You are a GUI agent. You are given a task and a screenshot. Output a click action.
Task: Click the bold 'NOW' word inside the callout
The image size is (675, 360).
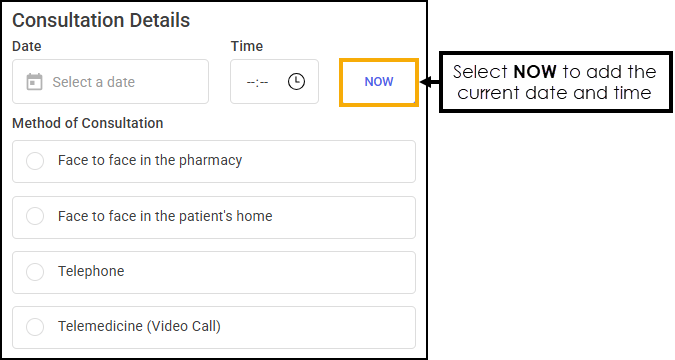click(535, 72)
